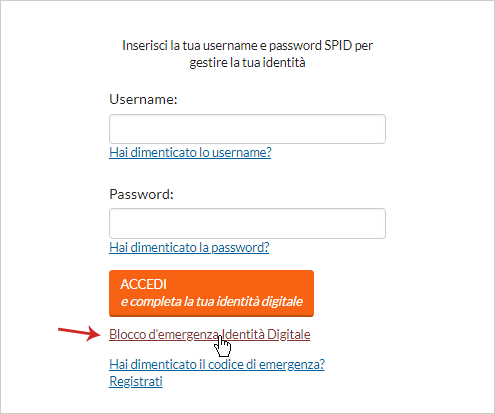Image resolution: width=495 pixels, height=414 pixels.
Task: Click the orange ACCEDI button
Action: [x=211, y=293]
